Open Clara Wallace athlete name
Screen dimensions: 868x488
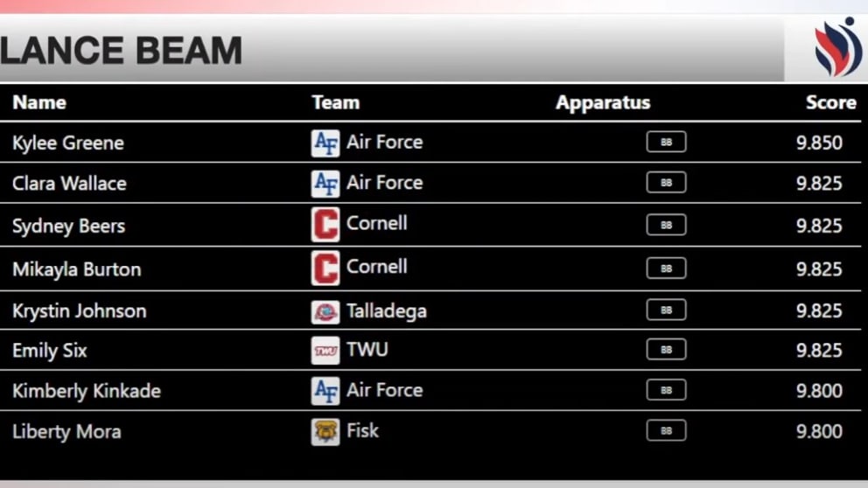pyautogui.click(x=69, y=183)
